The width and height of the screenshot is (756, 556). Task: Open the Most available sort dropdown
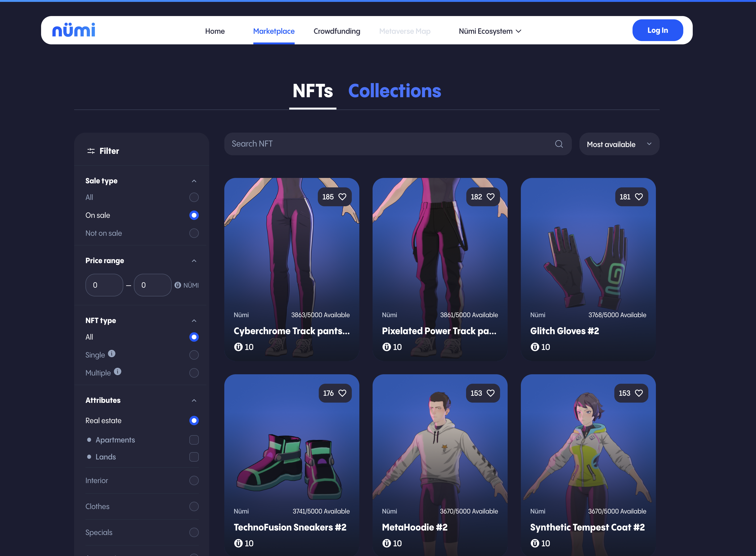(x=619, y=144)
